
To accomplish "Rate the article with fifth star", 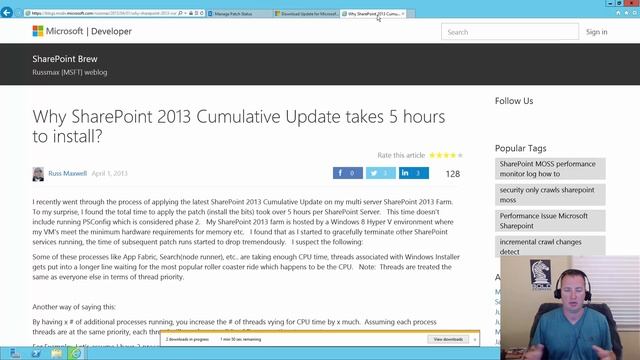I will click(460, 155).
